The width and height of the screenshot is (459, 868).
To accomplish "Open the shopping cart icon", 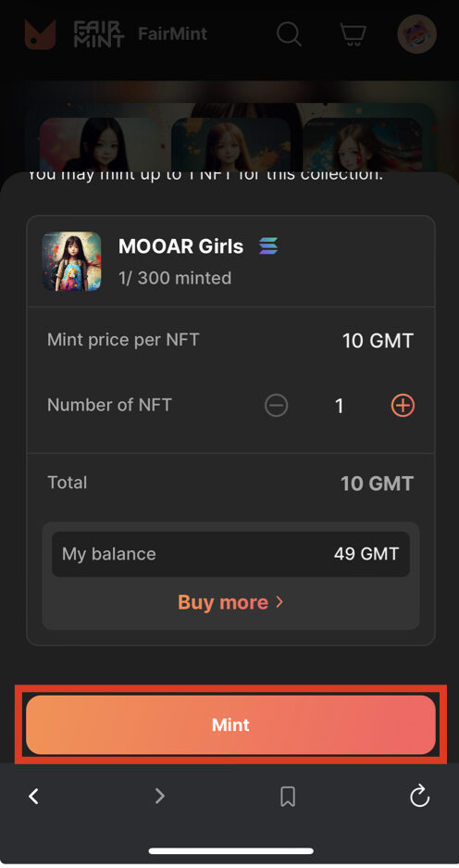I will pos(353,33).
